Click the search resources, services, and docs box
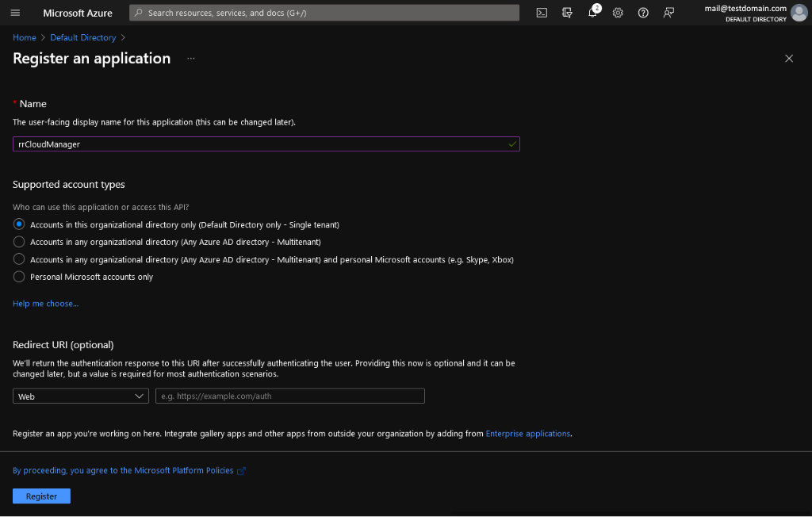 pyautogui.click(x=324, y=13)
